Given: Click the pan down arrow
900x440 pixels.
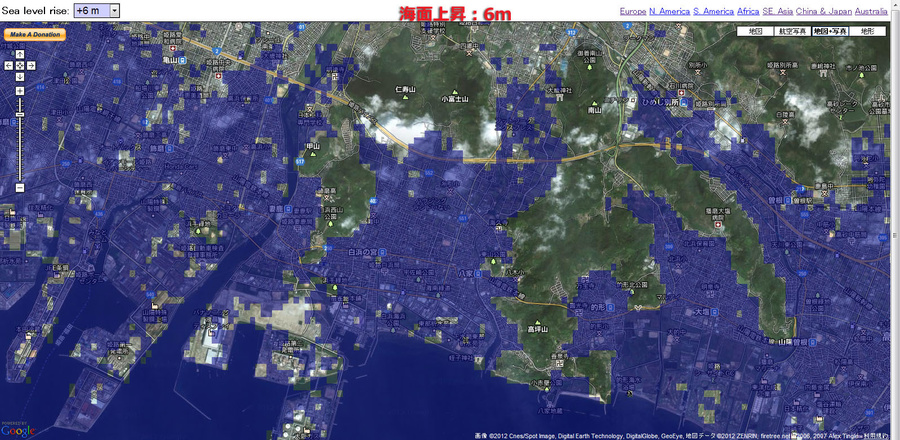Looking at the screenshot, I should (x=19, y=77).
